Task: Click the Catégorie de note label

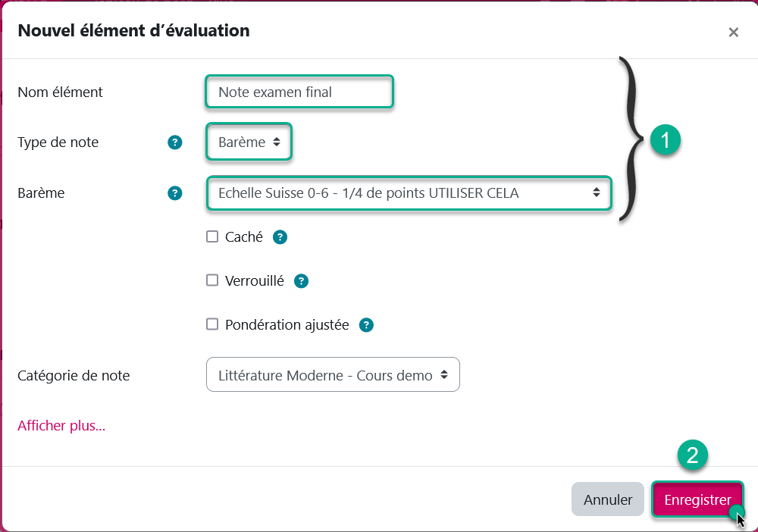Action: 74,375
